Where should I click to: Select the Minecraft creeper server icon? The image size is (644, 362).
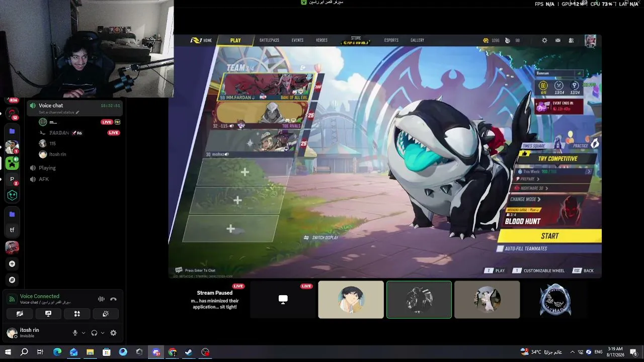tap(12, 163)
